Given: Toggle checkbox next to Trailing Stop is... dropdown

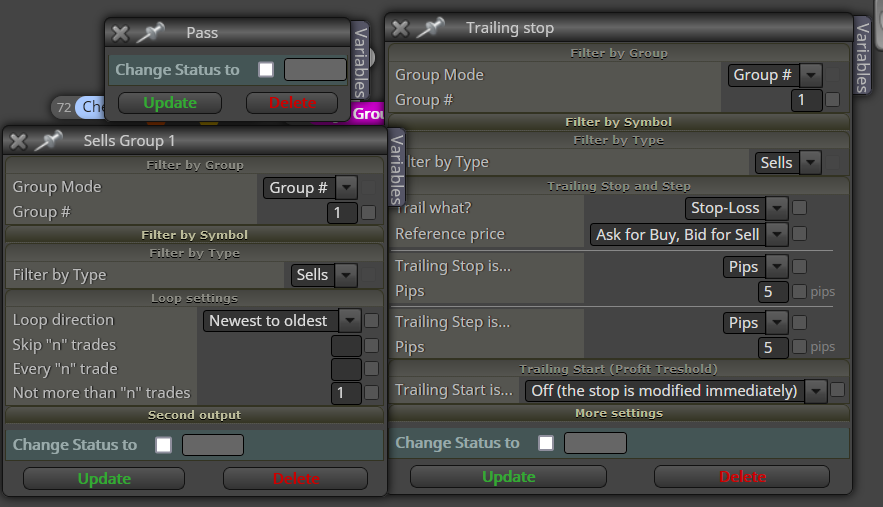Looking at the screenshot, I should tap(799, 266).
